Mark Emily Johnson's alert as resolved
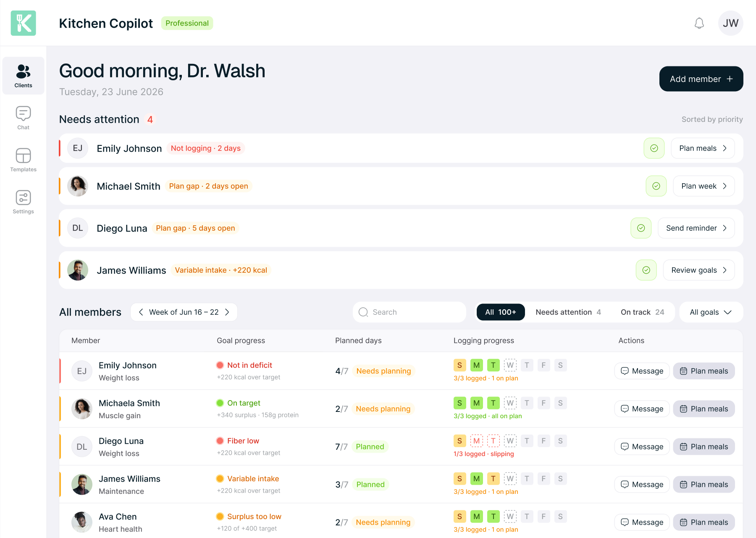The image size is (756, 538). click(x=654, y=148)
